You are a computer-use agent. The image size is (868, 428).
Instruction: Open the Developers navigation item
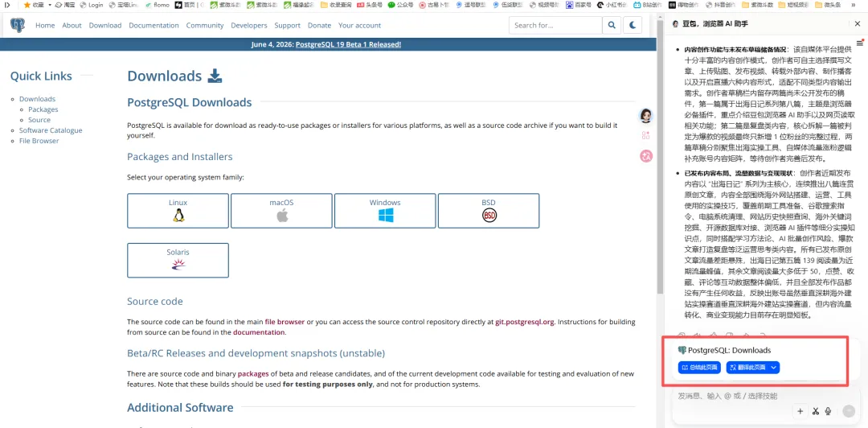(249, 25)
